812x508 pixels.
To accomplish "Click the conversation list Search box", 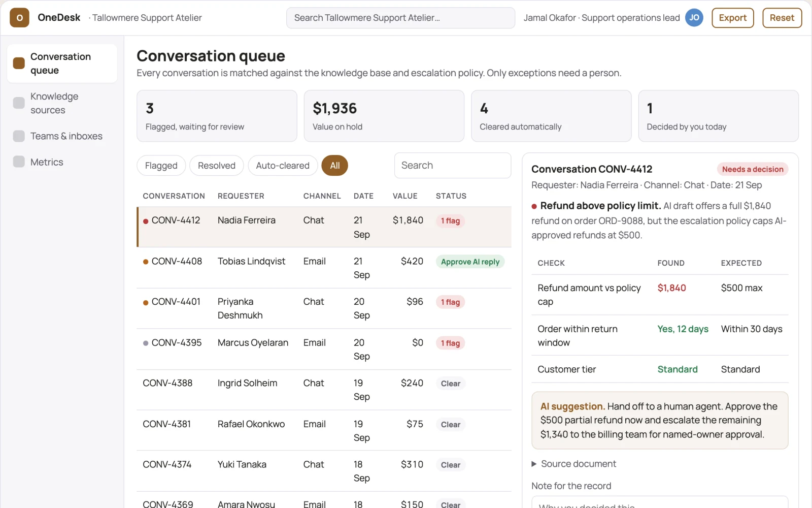I will [x=453, y=166].
